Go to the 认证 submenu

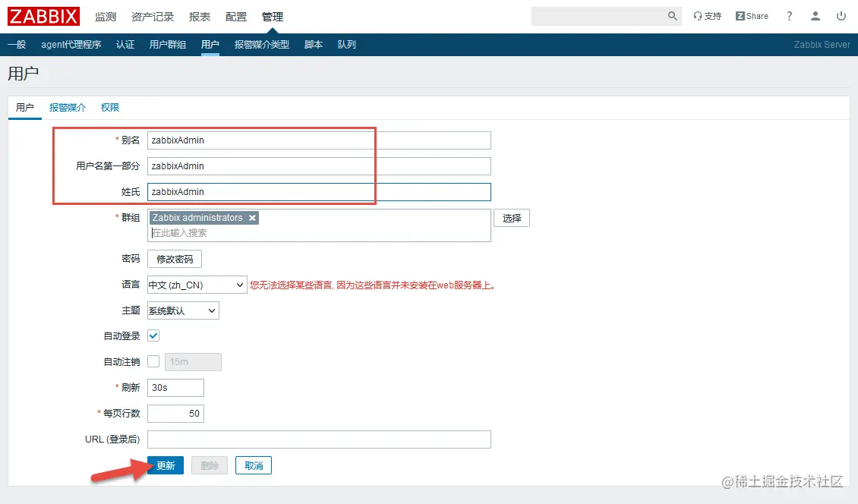point(125,44)
